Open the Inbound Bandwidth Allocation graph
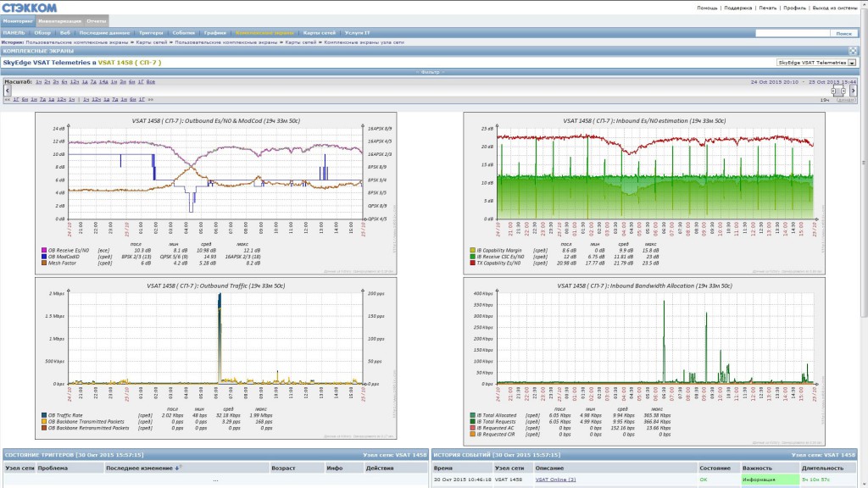 click(644, 361)
